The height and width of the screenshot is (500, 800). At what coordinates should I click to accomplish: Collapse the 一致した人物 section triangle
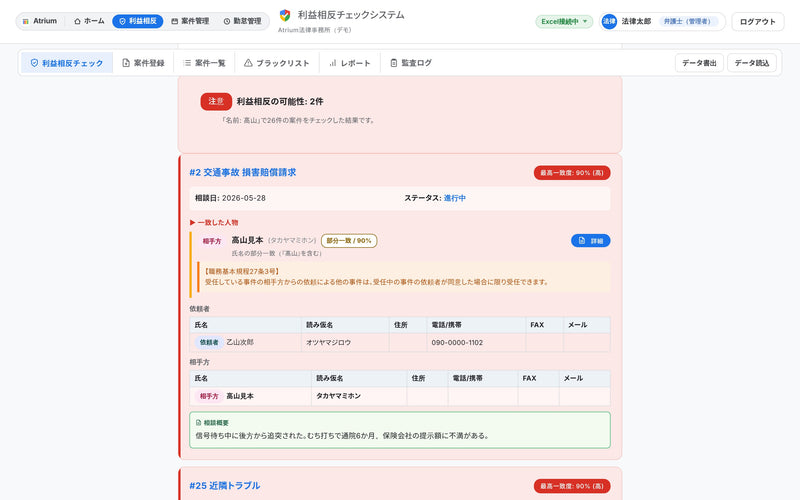[x=192, y=222]
